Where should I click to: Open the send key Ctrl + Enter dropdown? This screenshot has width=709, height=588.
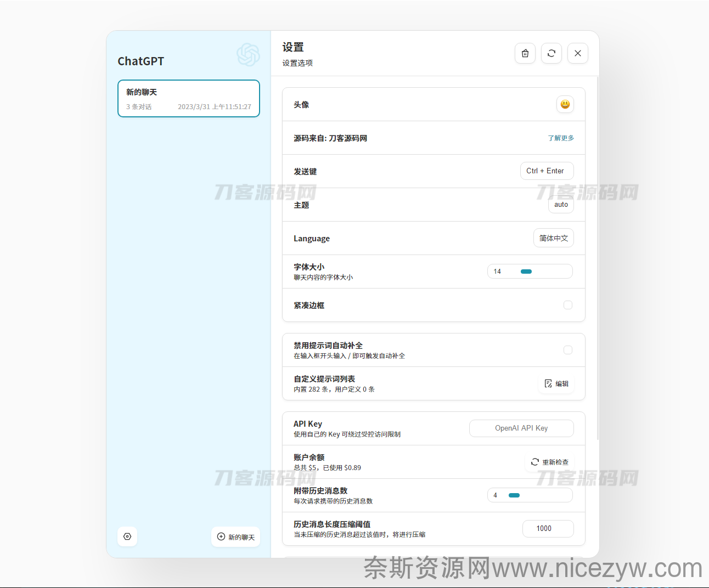coord(547,171)
